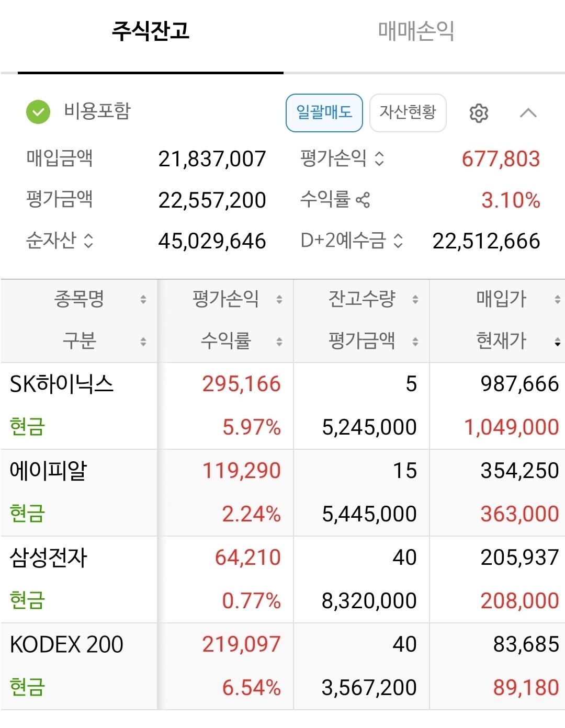Sort table by 매입가 sort icon

(557, 300)
